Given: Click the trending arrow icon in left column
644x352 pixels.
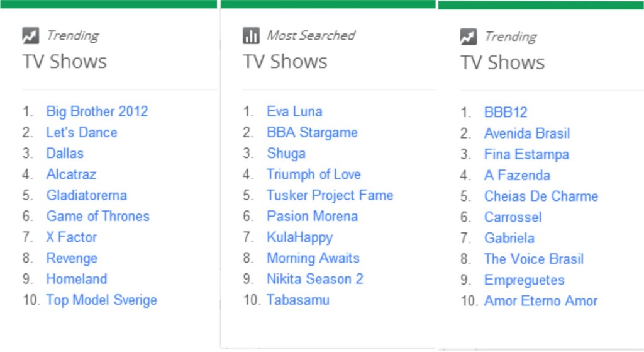Looking at the screenshot, I should 31,35.
